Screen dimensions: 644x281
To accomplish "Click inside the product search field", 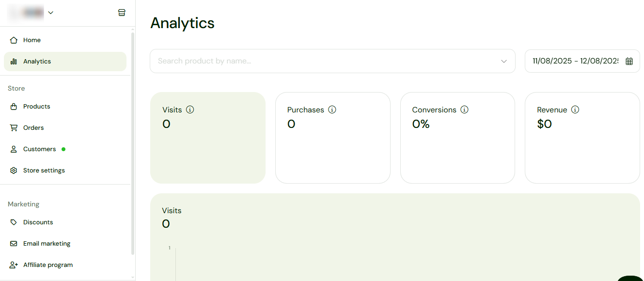I will [291, 61].
